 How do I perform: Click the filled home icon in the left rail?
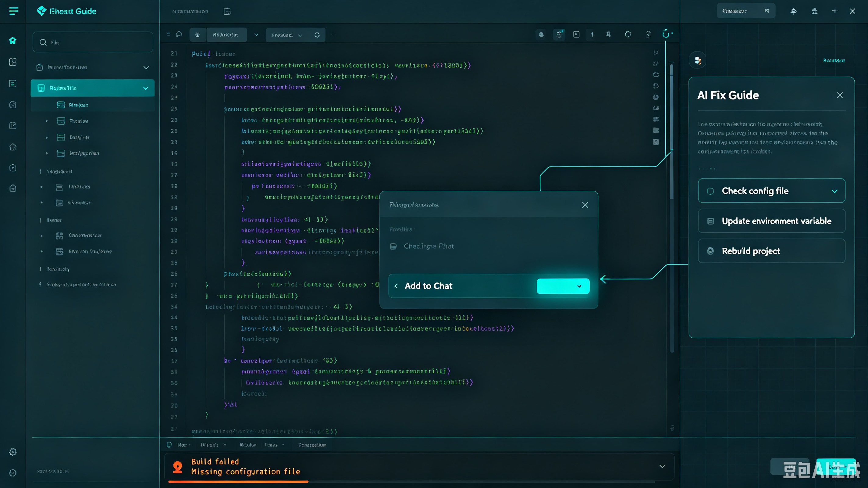(x=13, y=41)
